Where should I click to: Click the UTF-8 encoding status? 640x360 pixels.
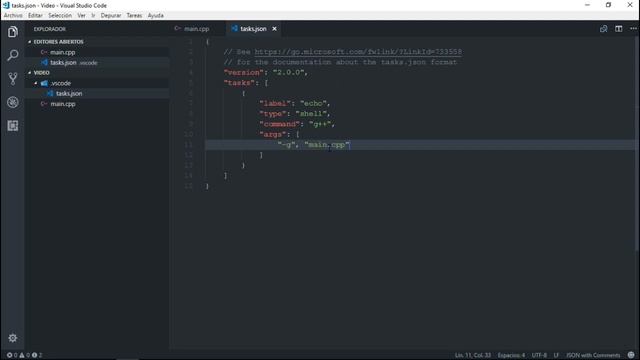point(539,355)
